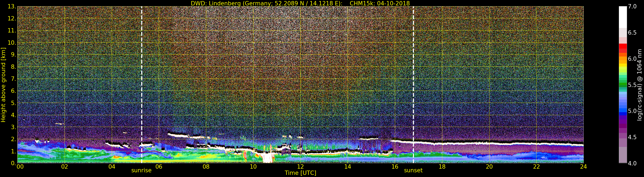The height and width of the screenshot is (177, 644).
Task: Click the colorbar tick label '6.5'
Action: click(632, 33)
